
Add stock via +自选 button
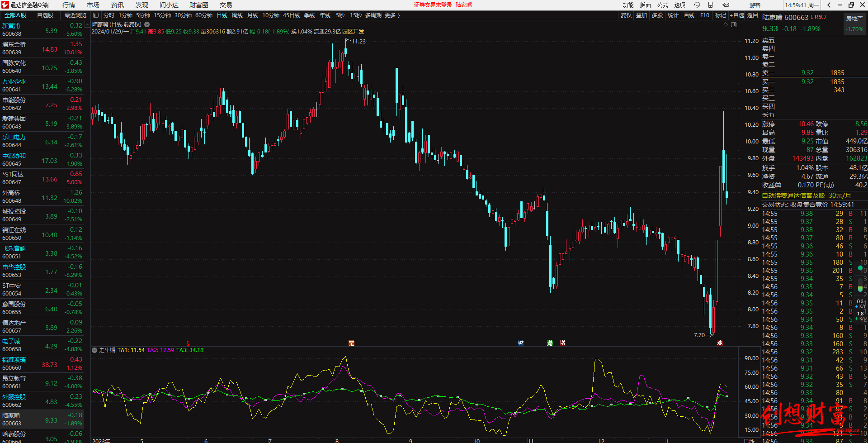click(737, 15)
